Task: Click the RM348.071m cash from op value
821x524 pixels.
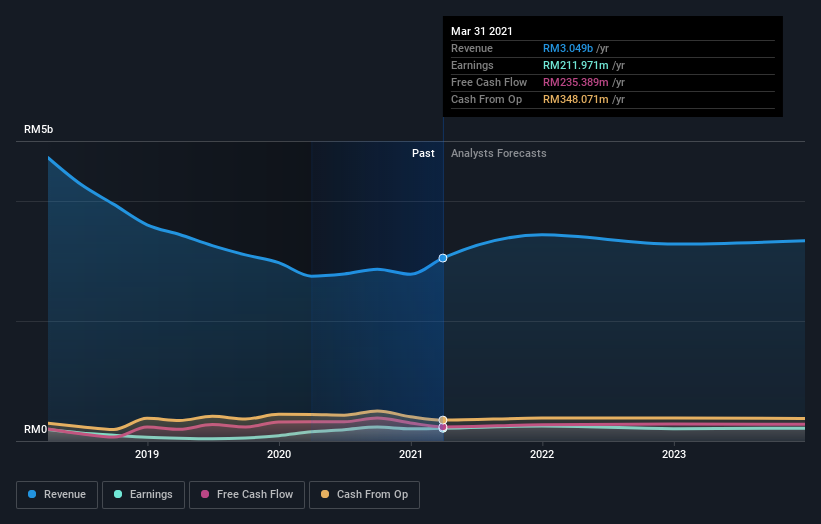Action: point(575,99)
